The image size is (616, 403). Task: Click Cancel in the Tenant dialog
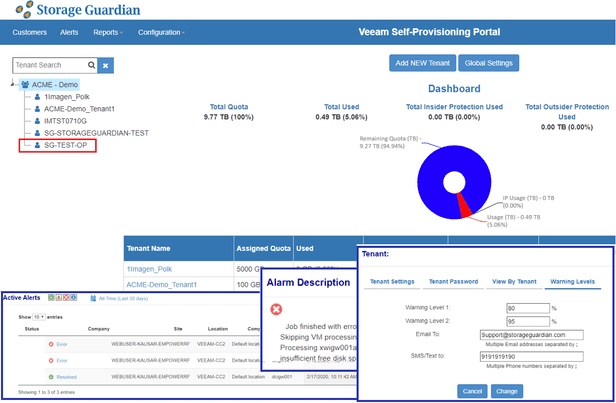click(x=472, y=391)
